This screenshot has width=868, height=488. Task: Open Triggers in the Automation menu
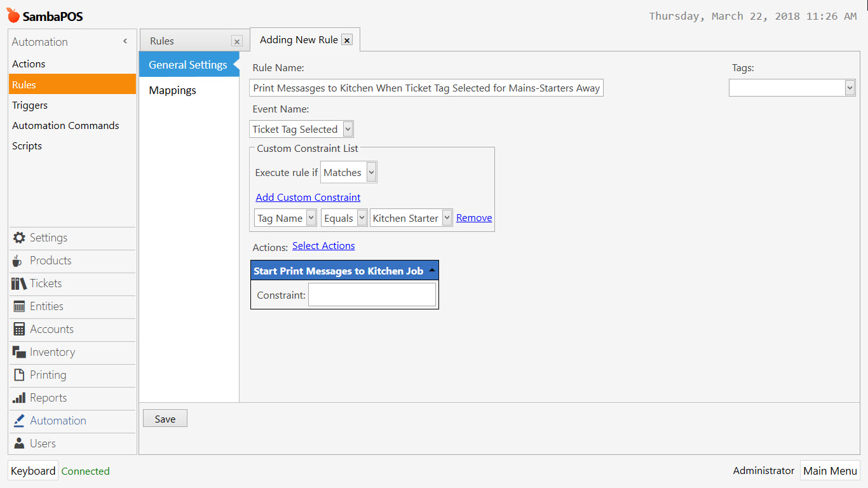pyautogui.click(x=30, y=105)
